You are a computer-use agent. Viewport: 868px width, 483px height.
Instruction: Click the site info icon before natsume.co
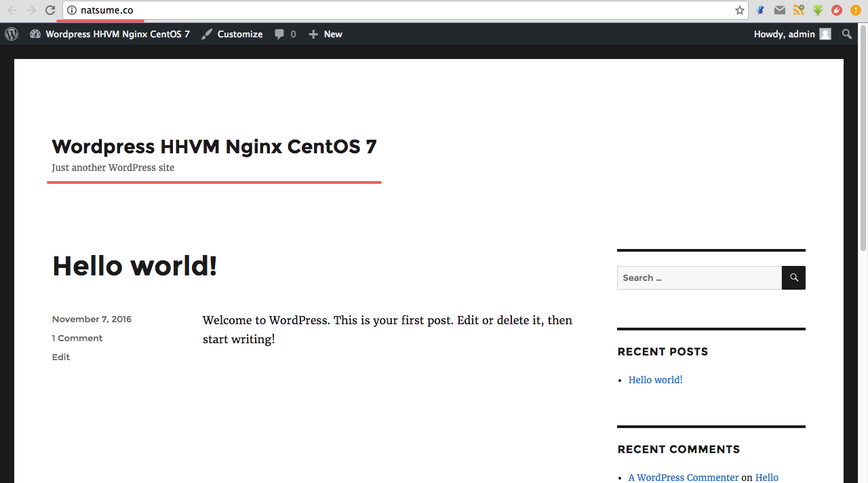coord(72,10)
